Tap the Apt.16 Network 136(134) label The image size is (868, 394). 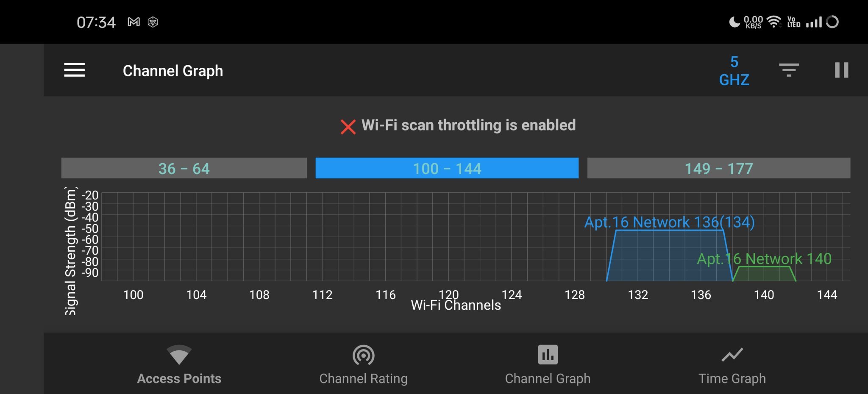[x=669, y=222]
